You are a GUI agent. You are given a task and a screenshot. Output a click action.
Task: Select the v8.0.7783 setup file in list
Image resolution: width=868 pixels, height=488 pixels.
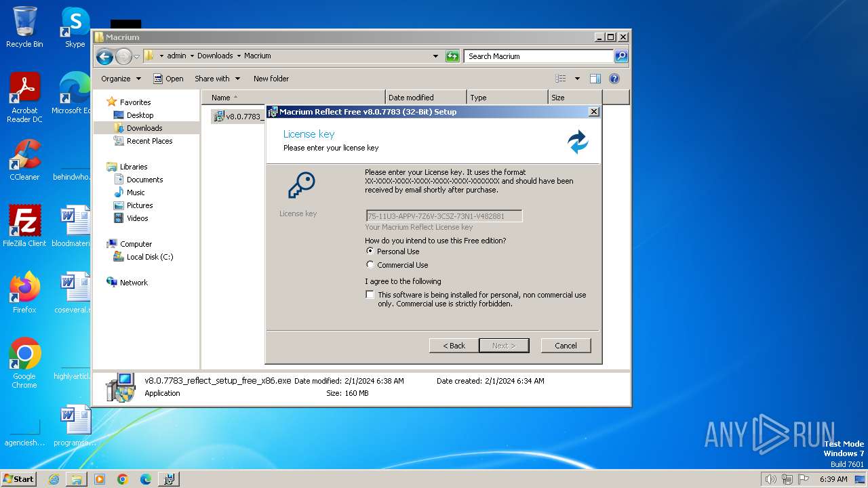pyautogui.click(x=239, y=117)
